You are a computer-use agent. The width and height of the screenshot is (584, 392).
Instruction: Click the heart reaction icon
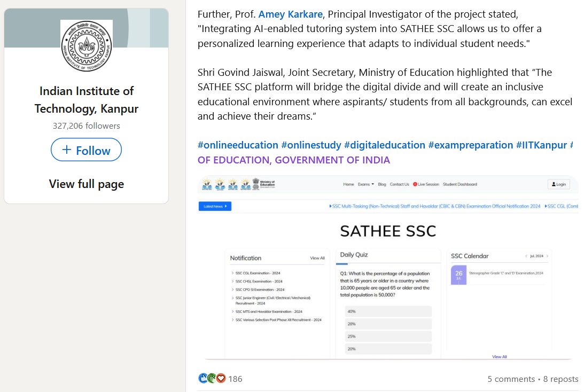point(221,379)
